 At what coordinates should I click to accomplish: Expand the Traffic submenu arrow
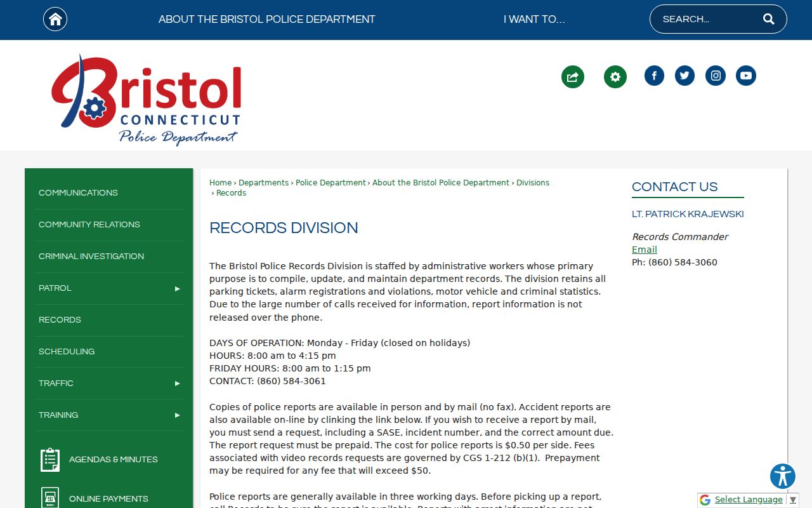coord(178,384)
